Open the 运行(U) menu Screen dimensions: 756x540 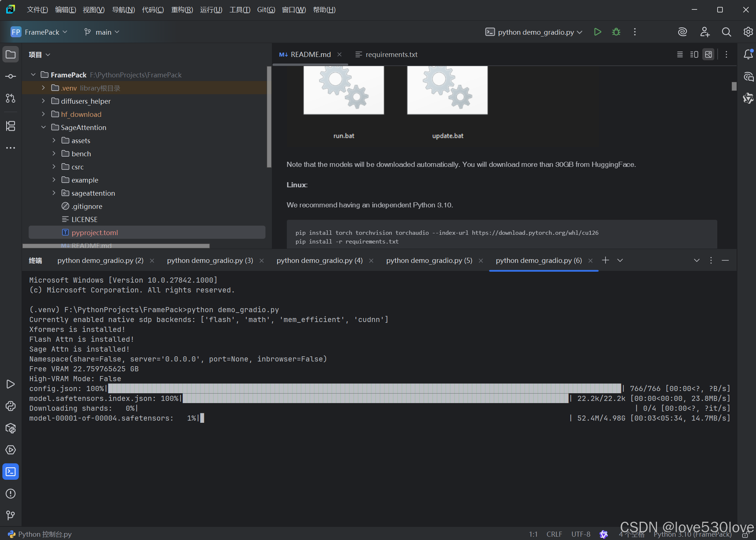point(211,10)
